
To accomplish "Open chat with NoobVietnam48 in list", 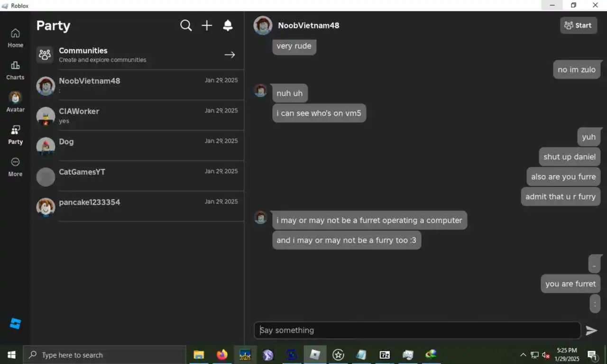I will pos(140,85).
